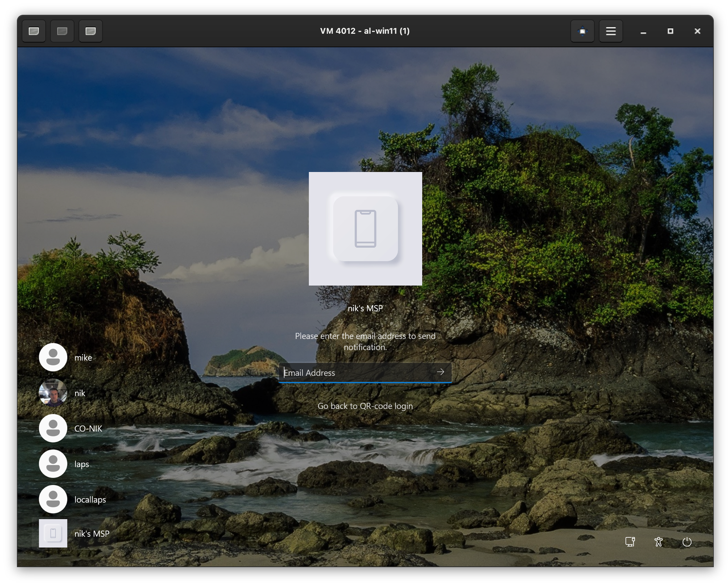This screenshot has width=728, height=586.
Task: Click the Email Address input field
Action: point(355,372)
